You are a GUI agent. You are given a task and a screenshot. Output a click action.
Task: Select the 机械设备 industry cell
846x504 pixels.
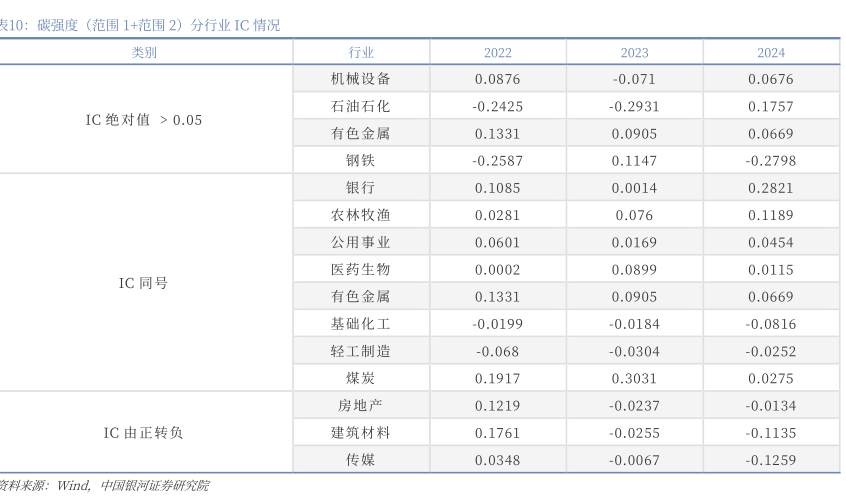coord(361,79)
